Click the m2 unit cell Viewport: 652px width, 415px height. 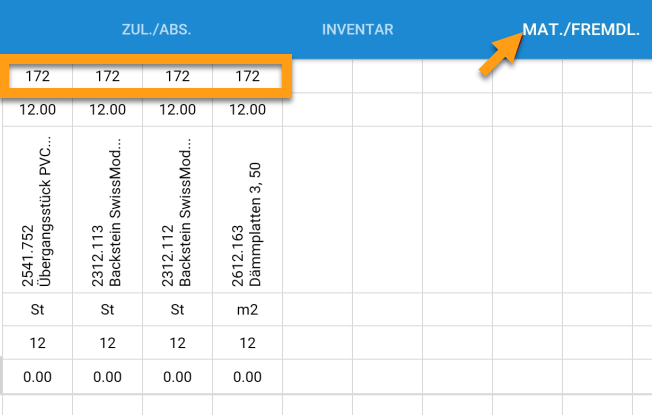(x=247, y=309)
